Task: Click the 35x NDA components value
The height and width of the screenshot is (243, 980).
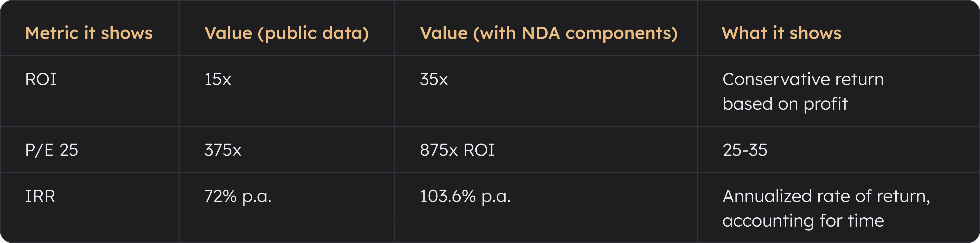Action: 434,79
